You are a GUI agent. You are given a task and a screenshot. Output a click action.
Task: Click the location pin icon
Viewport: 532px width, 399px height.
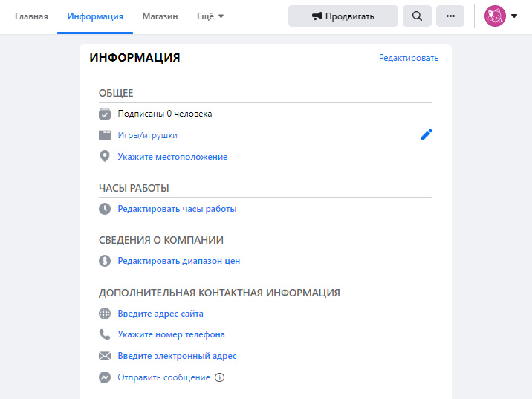(x=105, y=157)
